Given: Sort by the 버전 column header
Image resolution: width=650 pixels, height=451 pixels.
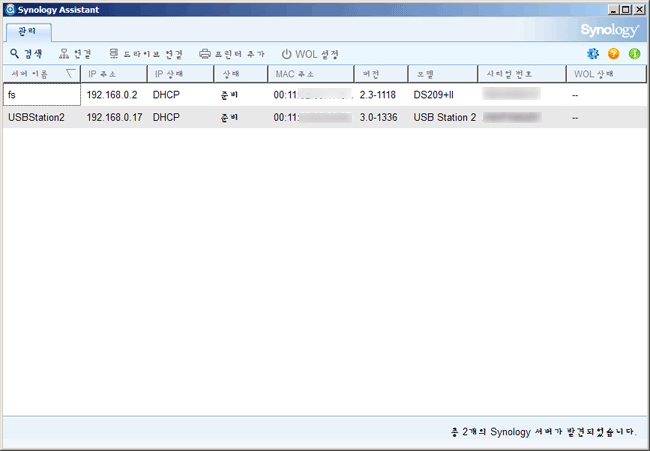Looking at the screenshot, I should point(381,74).
